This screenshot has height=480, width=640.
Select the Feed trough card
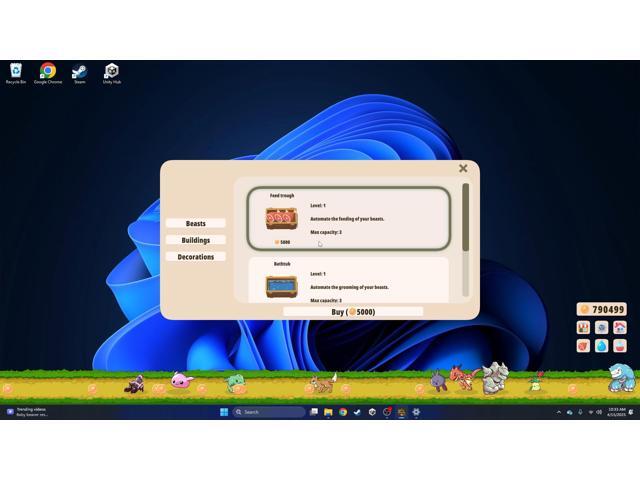349,218
